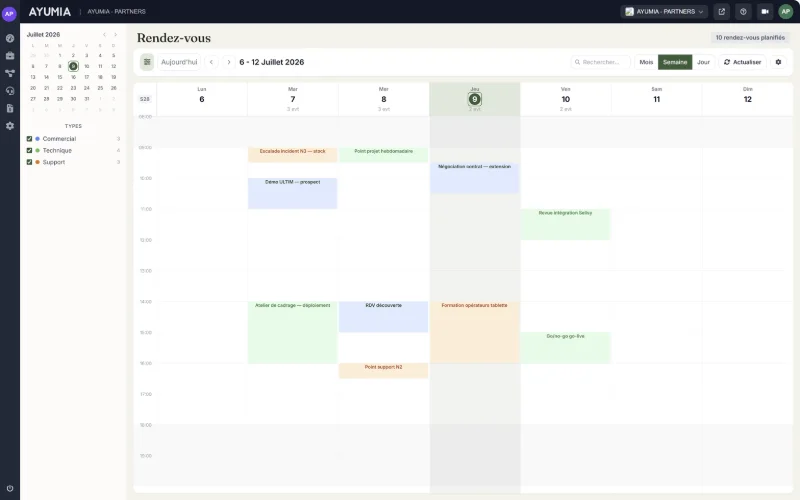
Task: Open the Go/no-go go-live event
Action: 565,347
